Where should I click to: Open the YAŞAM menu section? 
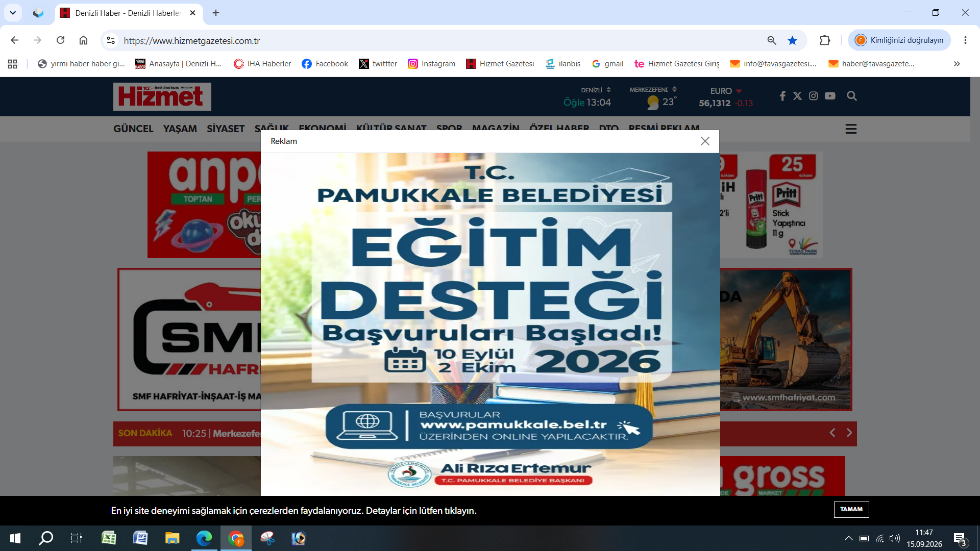(180, 129)
